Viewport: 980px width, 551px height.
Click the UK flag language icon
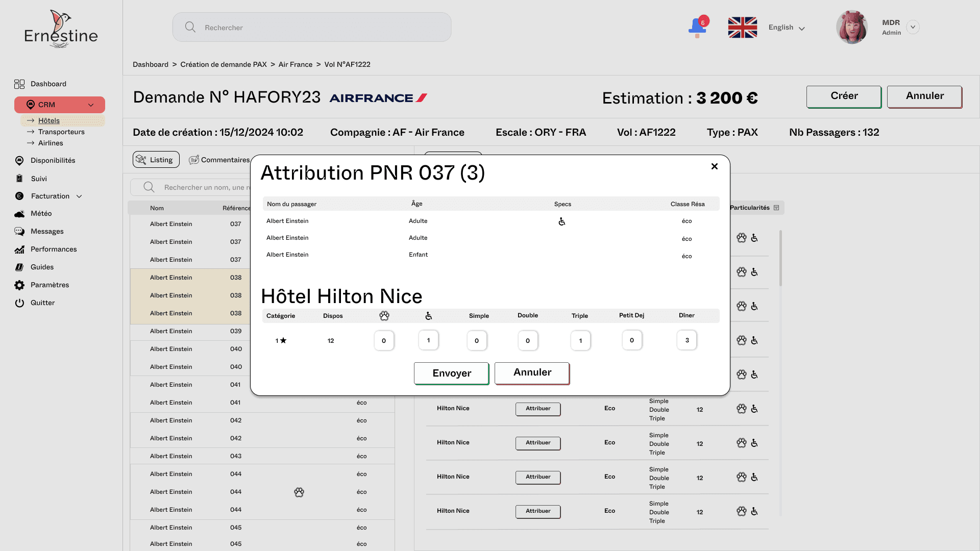(x=742, y=28)
